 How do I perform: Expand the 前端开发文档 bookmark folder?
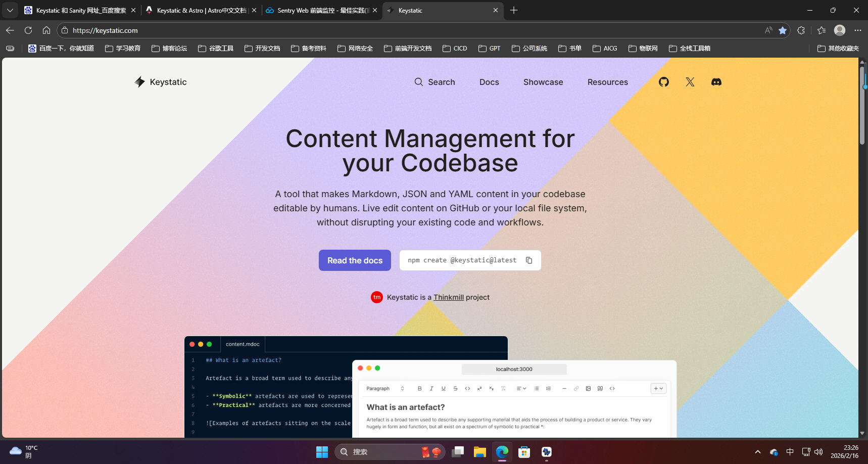click(x=408, y=49)
